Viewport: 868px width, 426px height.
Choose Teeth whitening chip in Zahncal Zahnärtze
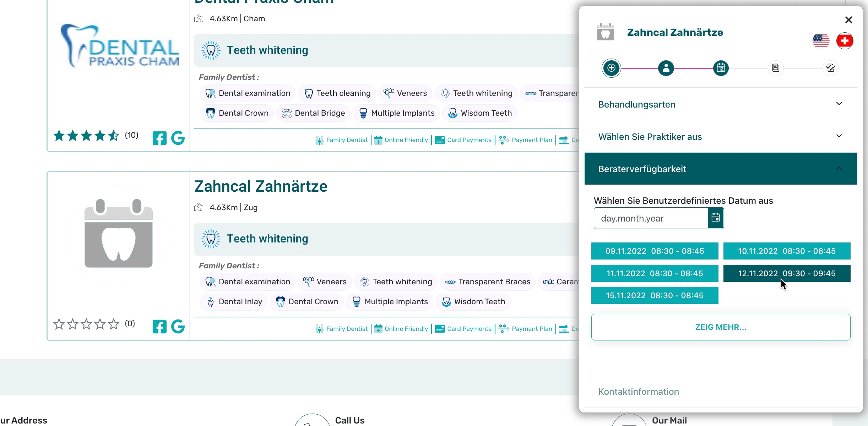[396, 282]
